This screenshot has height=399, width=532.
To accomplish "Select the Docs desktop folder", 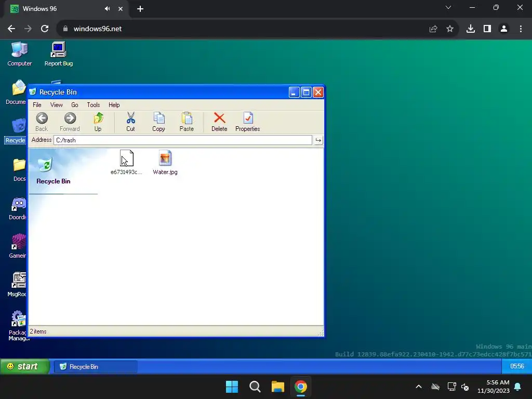I will point(19,170).
